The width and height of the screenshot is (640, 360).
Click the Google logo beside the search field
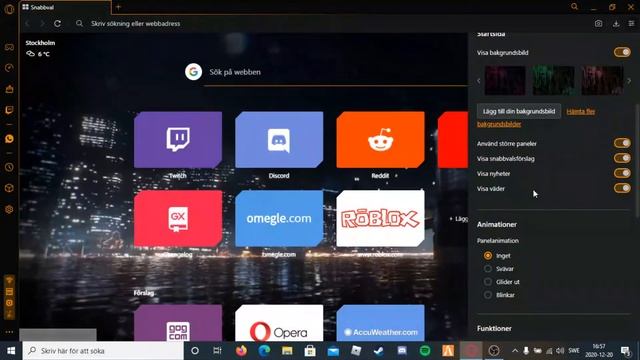coord(193,72)
